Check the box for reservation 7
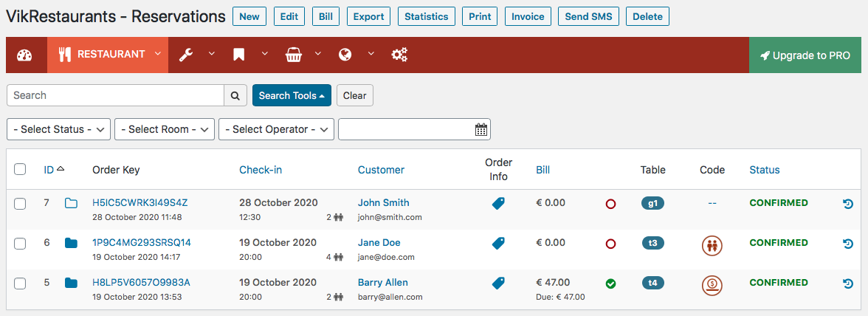Viewport: 868px width, 316px height. click(20, 204)
